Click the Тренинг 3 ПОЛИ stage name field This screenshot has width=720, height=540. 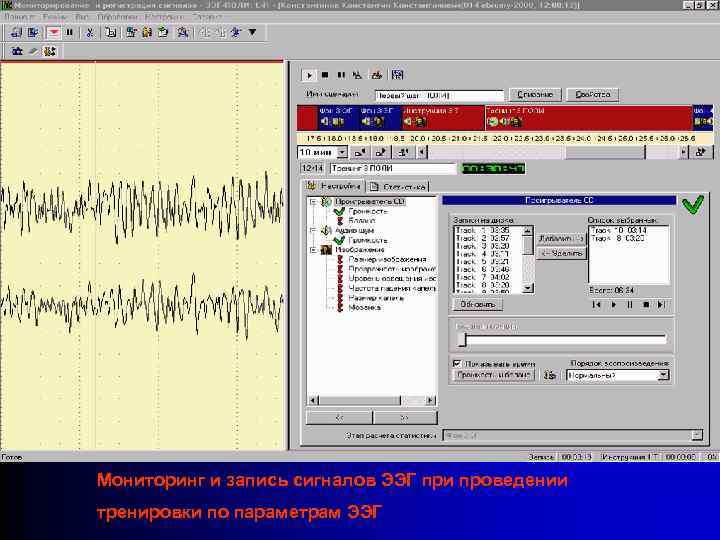(x=393, y=169)
